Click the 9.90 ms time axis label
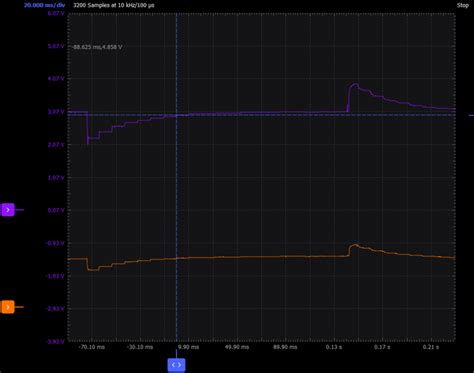The image size is (474, 373). [188, 347]
